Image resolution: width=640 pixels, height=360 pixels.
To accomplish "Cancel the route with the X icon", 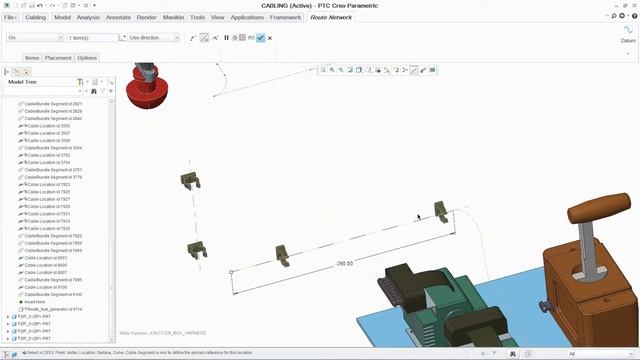I will click(270, 38).
